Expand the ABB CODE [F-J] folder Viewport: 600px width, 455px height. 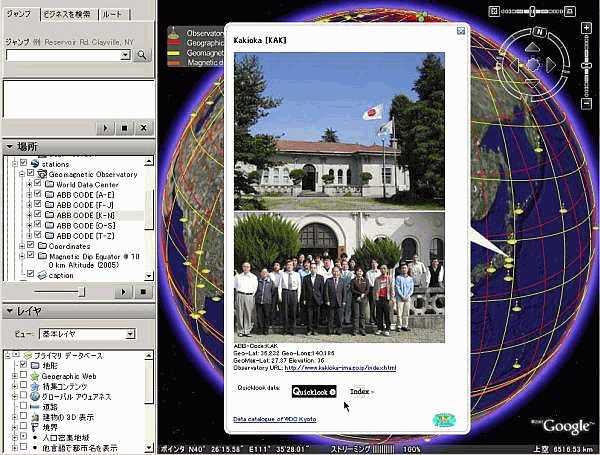click(29, 205)
